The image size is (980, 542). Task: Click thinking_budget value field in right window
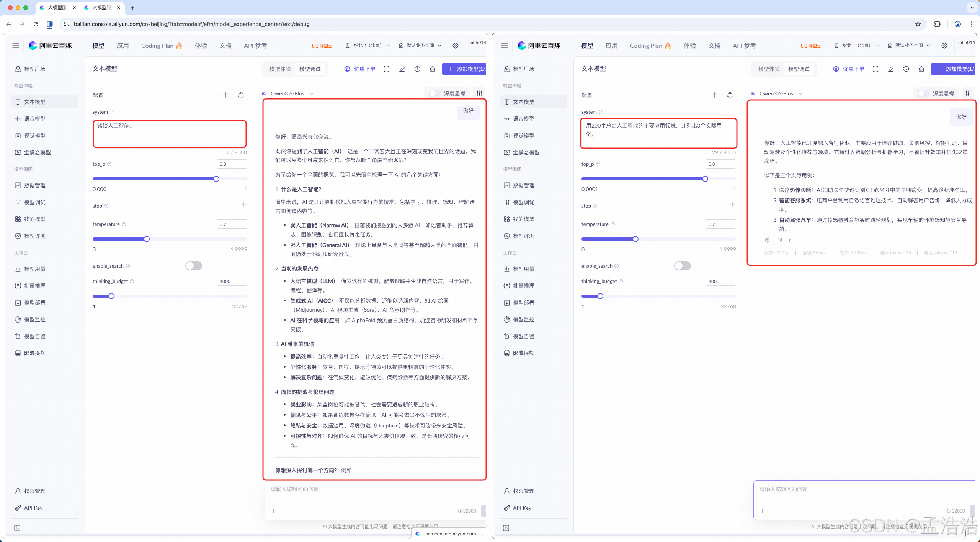point(720,281)
